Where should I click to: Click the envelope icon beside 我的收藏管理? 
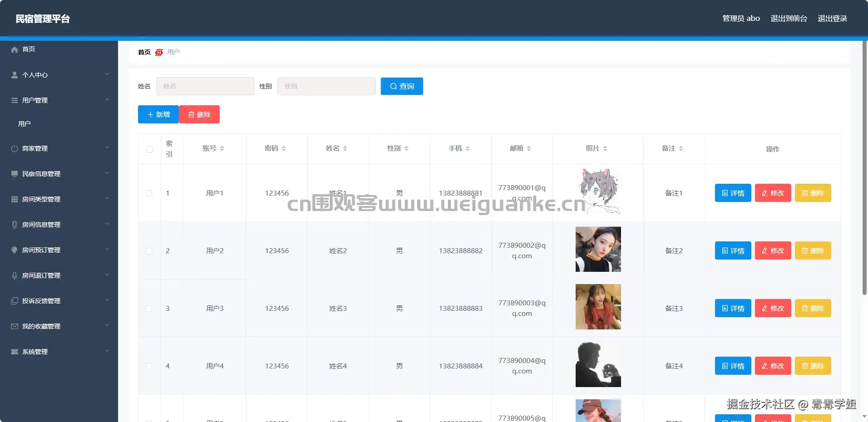coord(15,326)
